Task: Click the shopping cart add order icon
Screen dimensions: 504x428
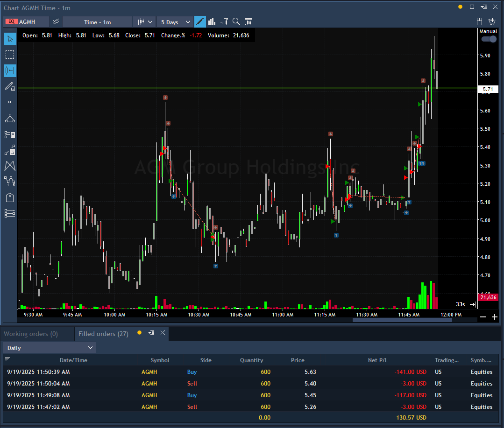Action: (492, 21)
